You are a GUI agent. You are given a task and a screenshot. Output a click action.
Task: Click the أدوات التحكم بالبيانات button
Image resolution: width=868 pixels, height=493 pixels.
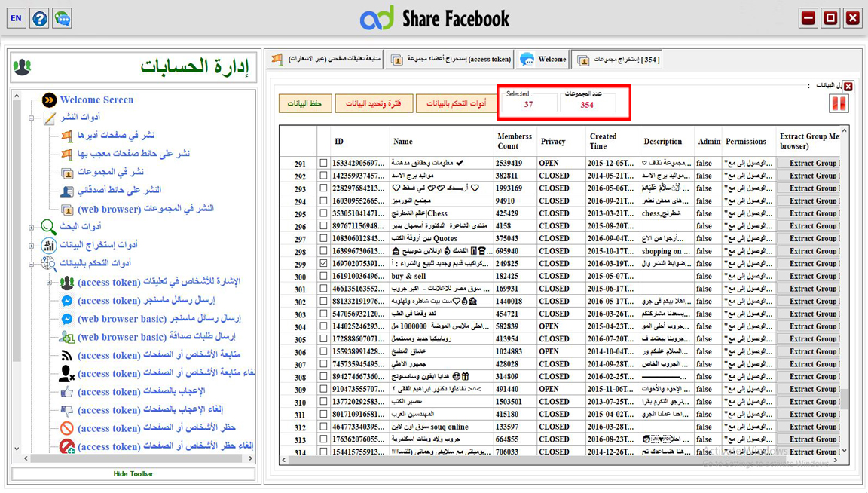[456, 103]
